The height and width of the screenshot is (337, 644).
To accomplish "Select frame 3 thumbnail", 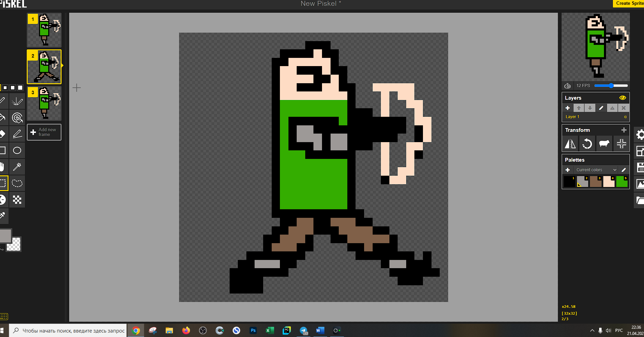I will (44, 103).
